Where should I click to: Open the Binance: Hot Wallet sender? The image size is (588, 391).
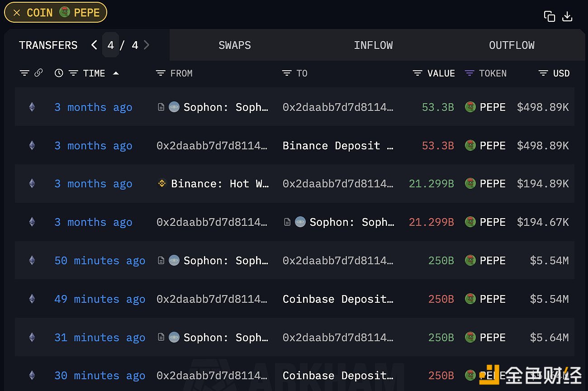click(x=220, y=184)
